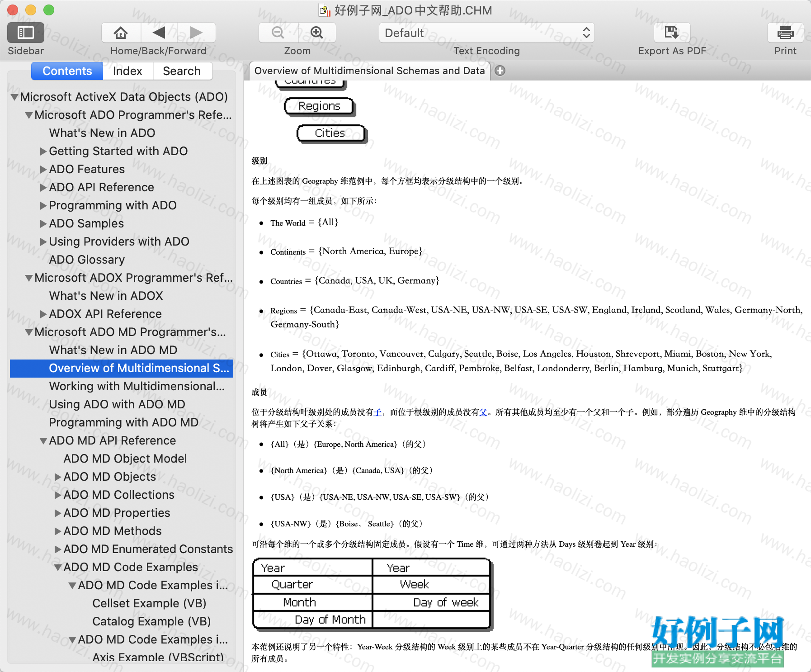Image resolution: width=811 pixels, height=672 pixels.
Task: Open Working with Multidimensional... topic
Action: click(137, 386)
